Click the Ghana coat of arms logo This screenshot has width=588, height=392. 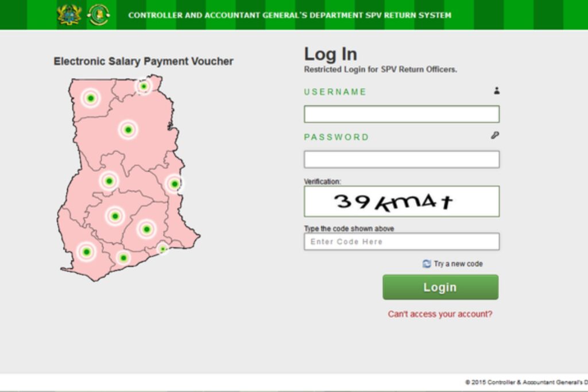[x=69, y=15]
